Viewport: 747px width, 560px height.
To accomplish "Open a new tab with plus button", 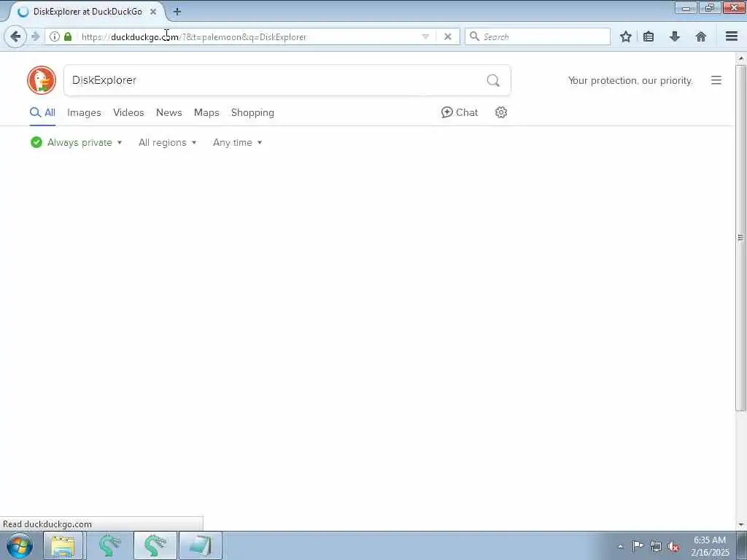I will (177, 12).
